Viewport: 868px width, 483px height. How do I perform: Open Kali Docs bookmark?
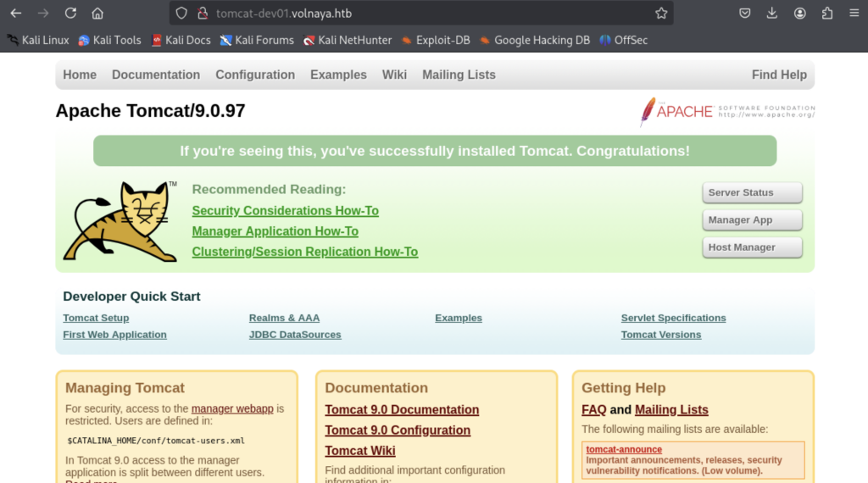[x=181, y=41]
